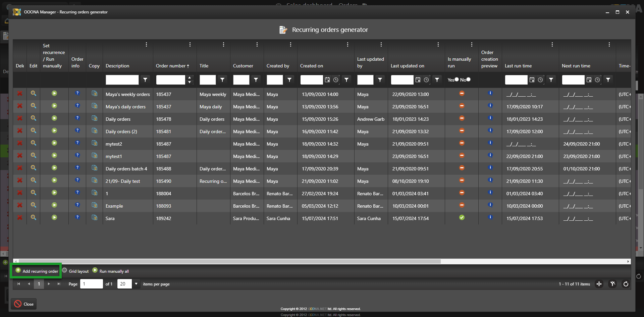The height and width of the screenshot is (317, 644).
Task: Open the Order number column options menu
Action: click(190, 45)
